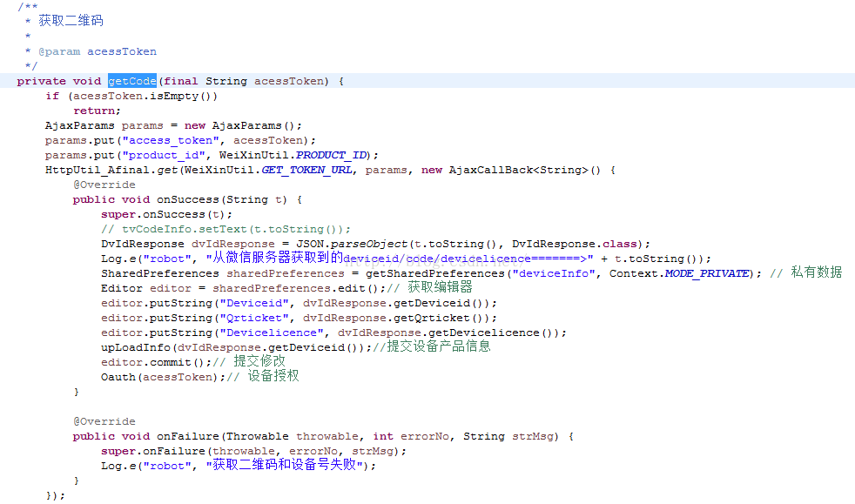
Task: Click DvIdResponse.class argument
Action: 574,244
